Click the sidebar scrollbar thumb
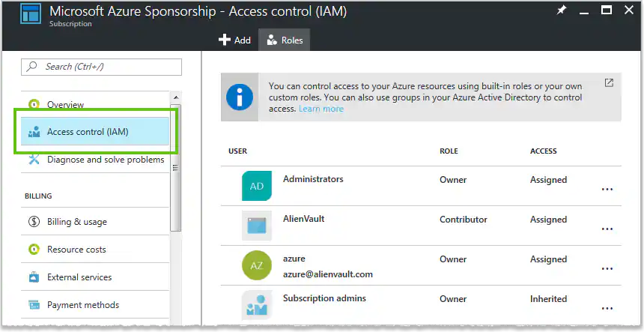Viewport: 644px width, 332px height. click(x=176, y=168)
